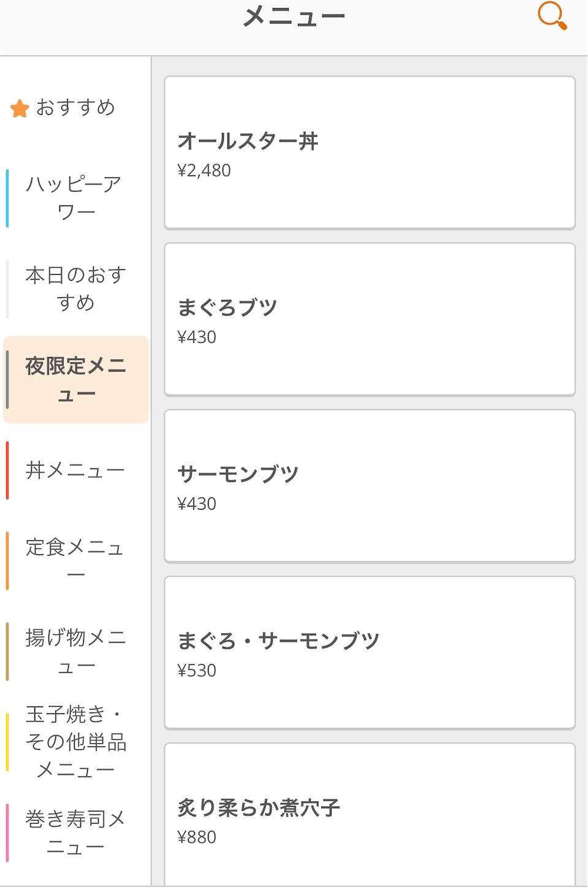
Task: Go to 丼メニュー category
Action: click(75, 470)
